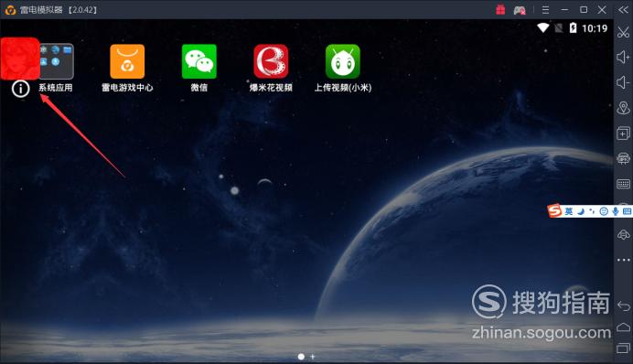633x364 pixels.
Task: Select the current home page dot
Action: click(x=301, y=357)
